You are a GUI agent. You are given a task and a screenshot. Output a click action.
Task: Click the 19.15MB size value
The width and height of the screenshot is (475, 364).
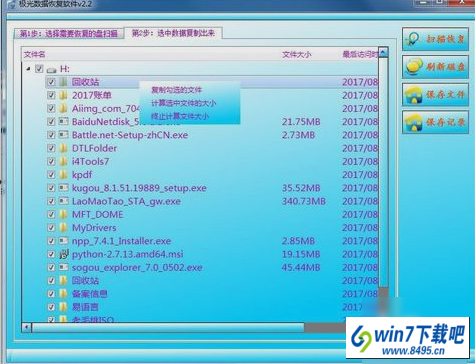301,254
